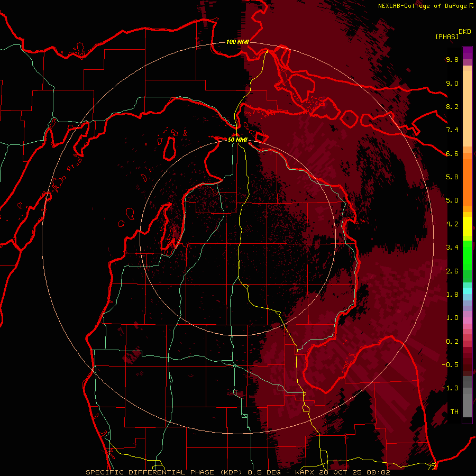Click the peach segment of the color bar
The width and height of the screenshot is (476, 476).
click(467, 108)
